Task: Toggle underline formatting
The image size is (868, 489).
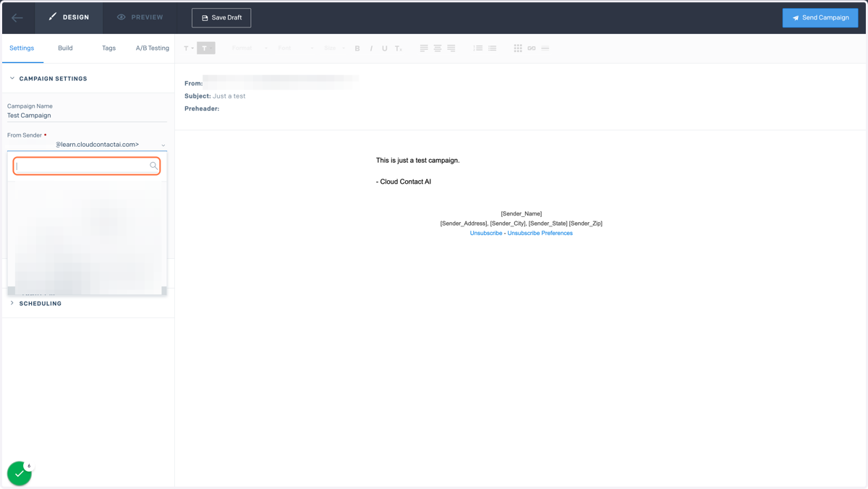Action: (x=385, y=48)
